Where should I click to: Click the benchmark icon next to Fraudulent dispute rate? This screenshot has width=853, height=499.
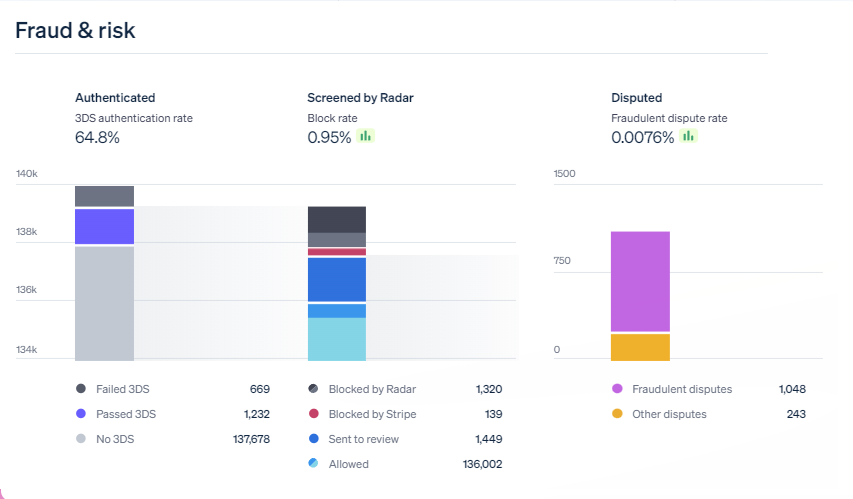(x=689, y=135)
